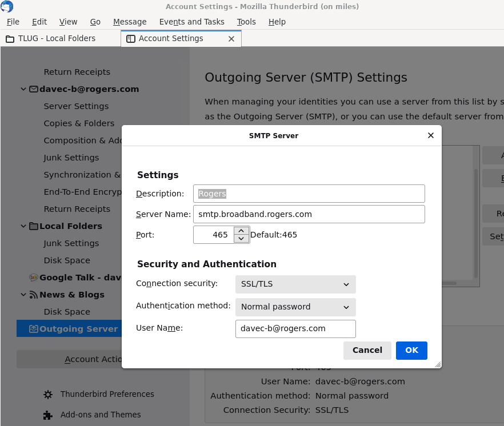Image resolution: width=504 pixels, height=426 pixels.
Task: Open the Edit menu
Action: 39,22
